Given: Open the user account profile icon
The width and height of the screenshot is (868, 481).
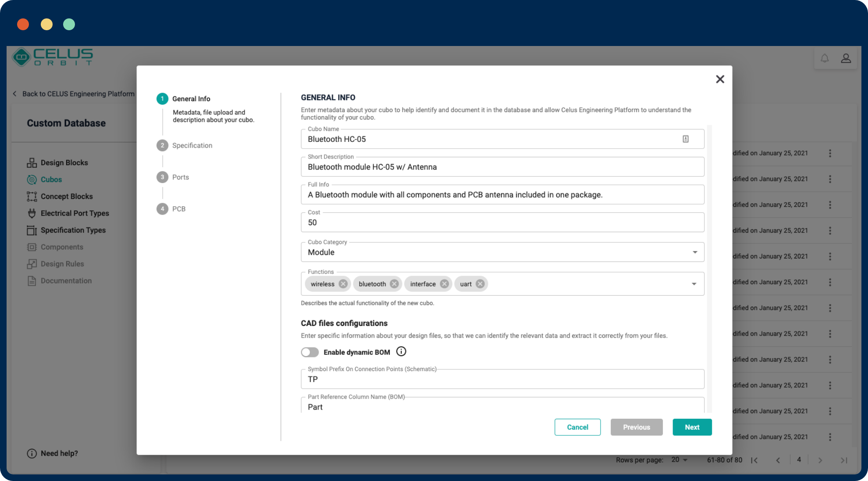Looking at the screenshot, I should [x=846, y=58].
